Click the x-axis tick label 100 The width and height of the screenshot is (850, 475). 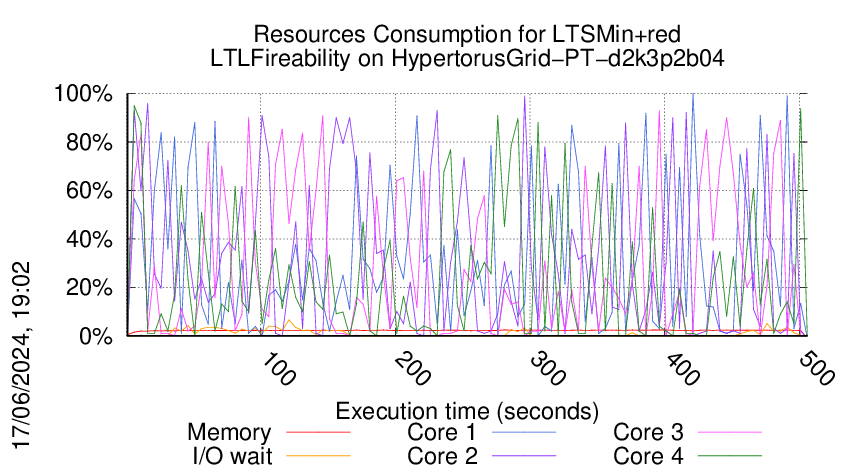[279, 369]
